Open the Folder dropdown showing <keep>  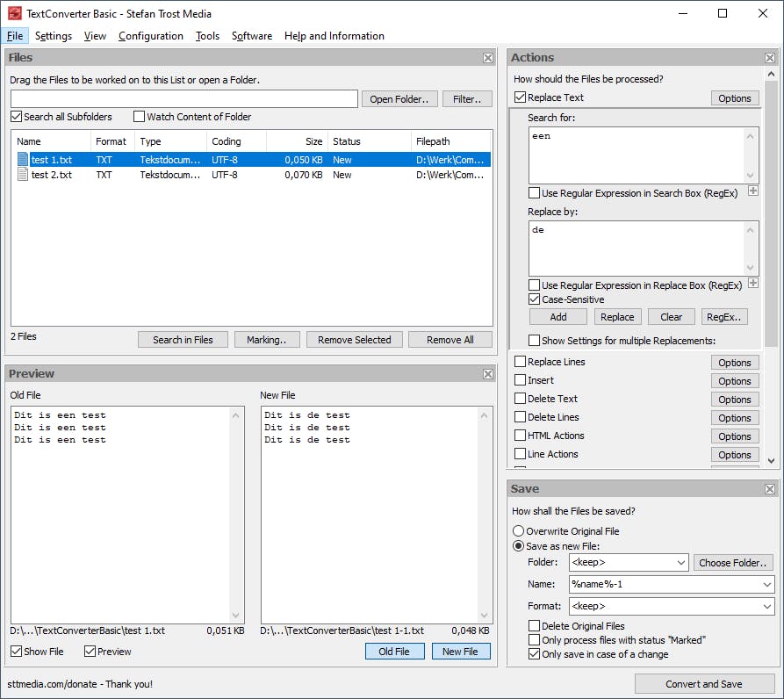(629, 562)
